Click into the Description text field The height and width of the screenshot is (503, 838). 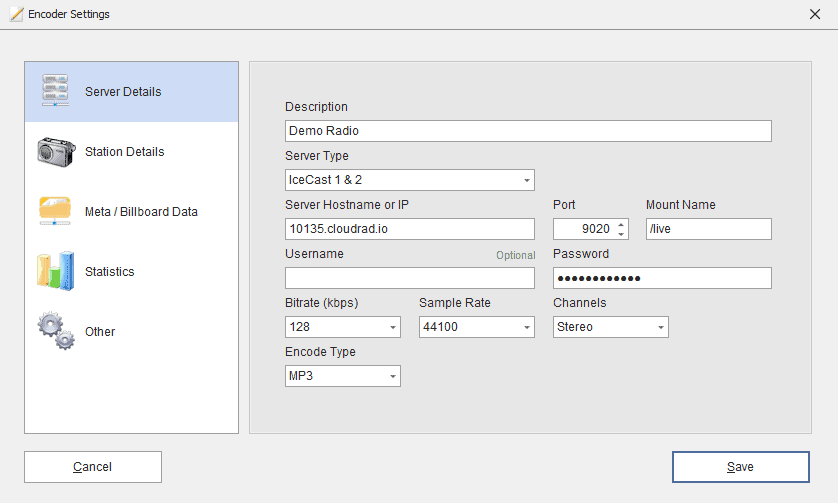(x=528, y=131)
